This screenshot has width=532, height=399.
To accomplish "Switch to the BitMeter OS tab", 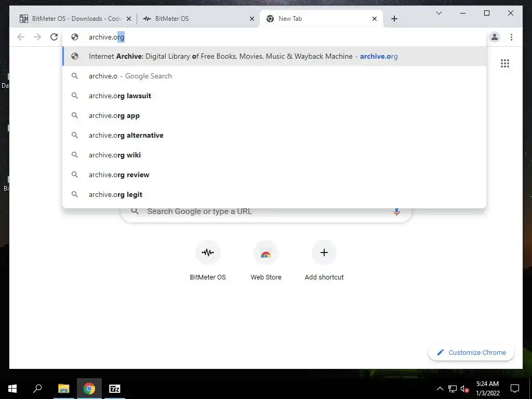I will (x=198, y=19).
